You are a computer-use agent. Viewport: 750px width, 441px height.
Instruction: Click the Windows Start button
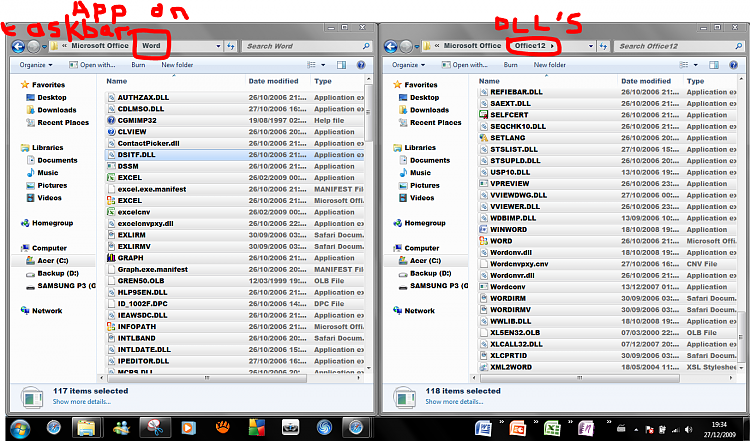click(18, 428)
